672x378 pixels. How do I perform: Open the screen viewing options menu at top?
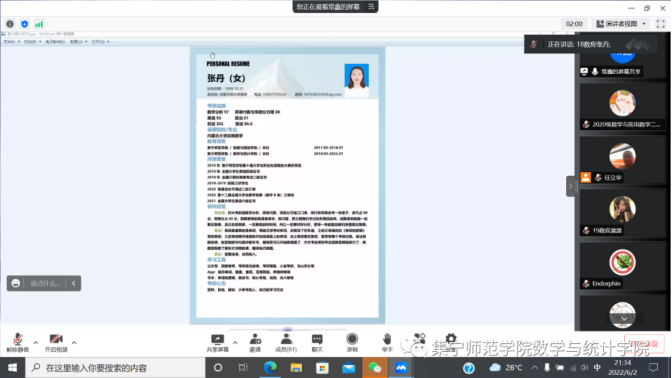pos(371,7)
